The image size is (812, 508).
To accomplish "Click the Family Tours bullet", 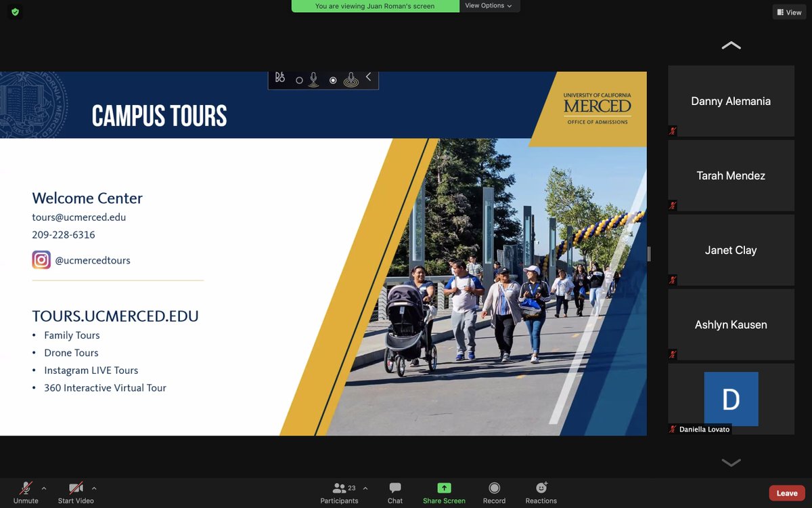I will pos(72,335).
